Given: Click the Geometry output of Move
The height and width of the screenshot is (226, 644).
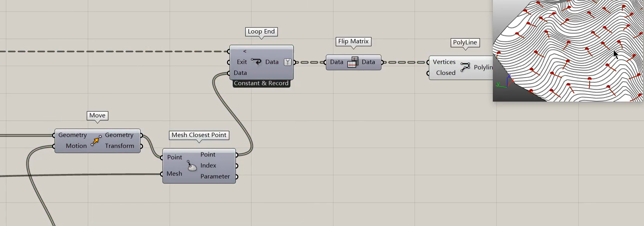Looking at the screenshot, I should point(119,135).
